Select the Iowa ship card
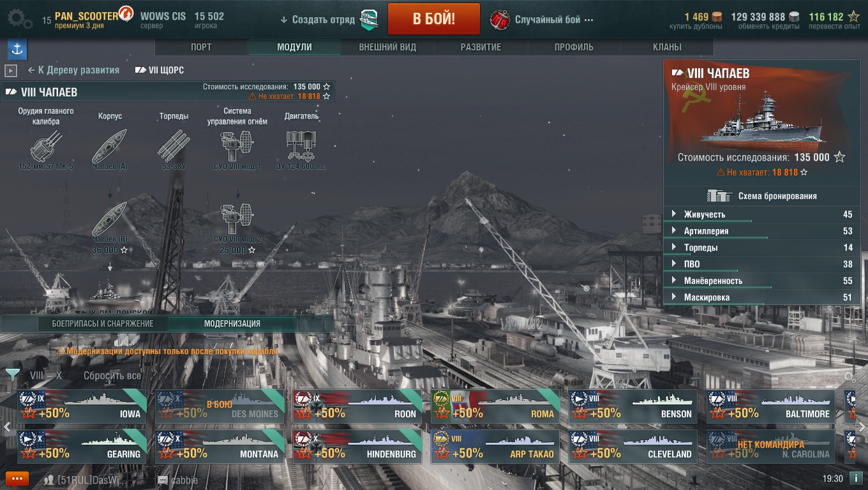Screen dimensions: 868x490 [82, 406]
